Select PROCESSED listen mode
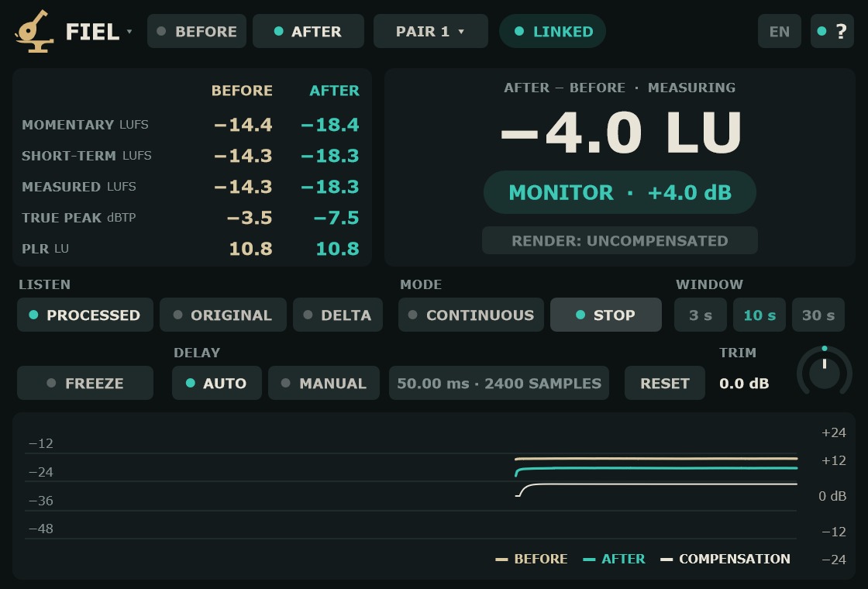The image size is (868, 589). coord(85,315)
